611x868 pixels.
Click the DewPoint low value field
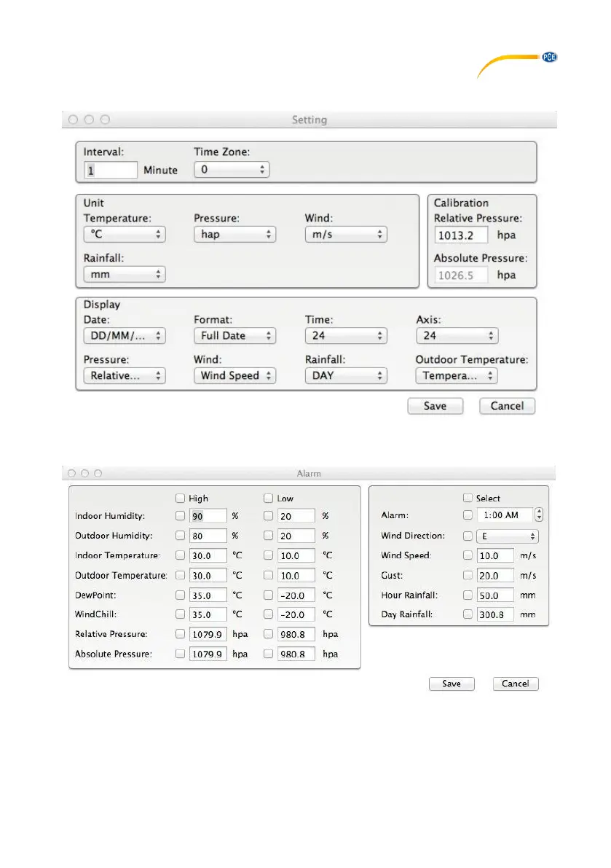tap(296, 595)
